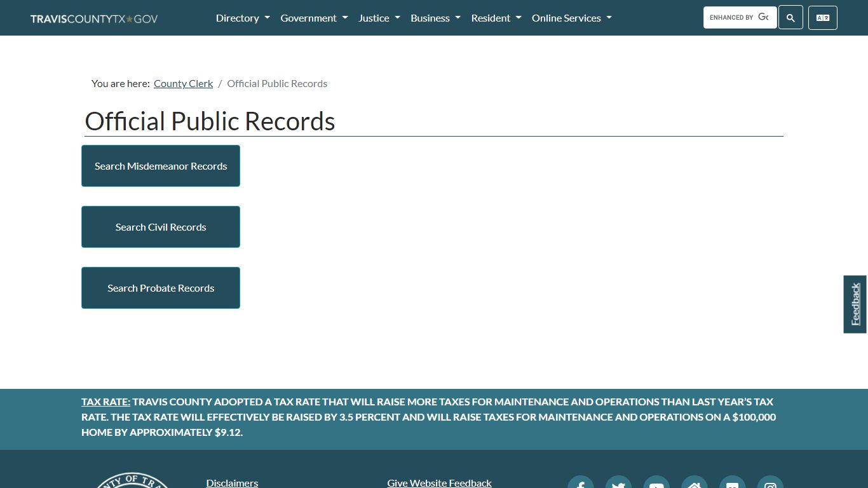Select the Resident menu item

coord(496,18)
